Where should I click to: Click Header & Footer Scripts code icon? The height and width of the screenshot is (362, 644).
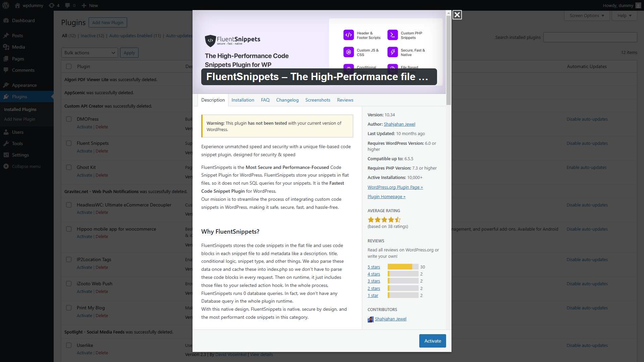click(348, 35)
